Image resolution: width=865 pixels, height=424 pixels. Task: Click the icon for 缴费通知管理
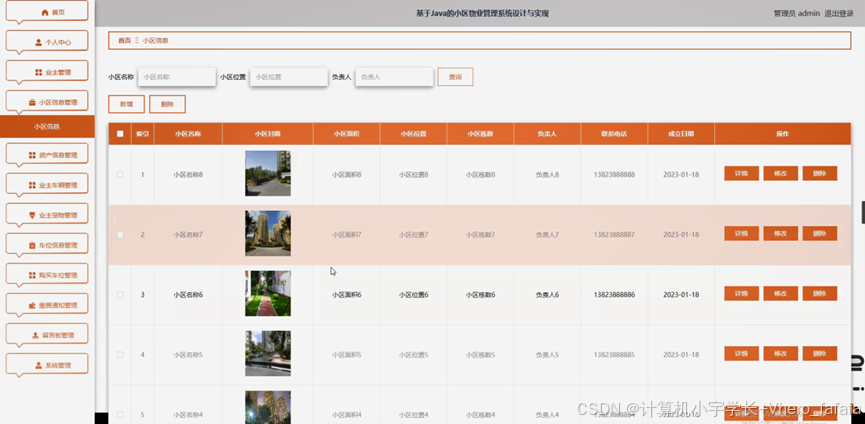(33, 305)
